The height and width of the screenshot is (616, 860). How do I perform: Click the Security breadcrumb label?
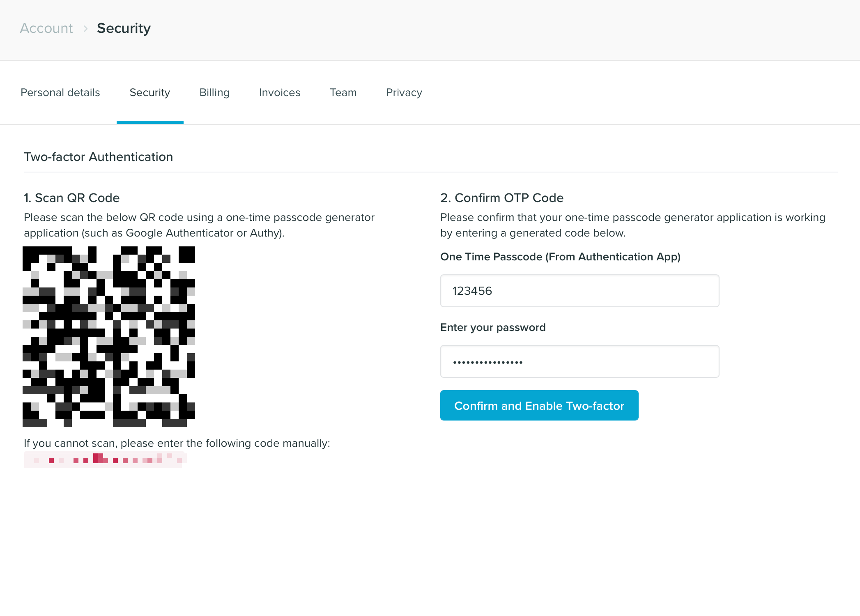(x=124, y=28)
